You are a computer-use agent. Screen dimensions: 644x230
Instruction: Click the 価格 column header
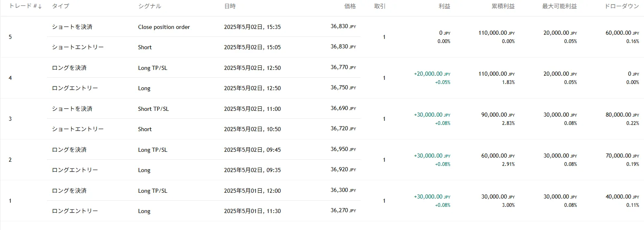[x=350, y=7]
